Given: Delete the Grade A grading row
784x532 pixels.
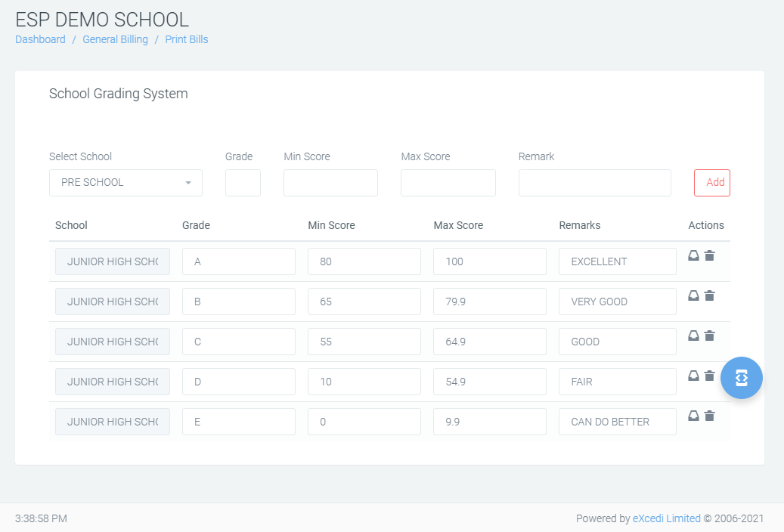Looking at the screenshot, I should [x=709, y=255].
